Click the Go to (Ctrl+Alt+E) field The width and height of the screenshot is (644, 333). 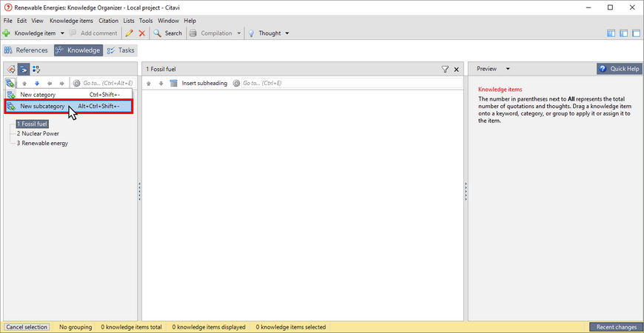pos(108,84)
